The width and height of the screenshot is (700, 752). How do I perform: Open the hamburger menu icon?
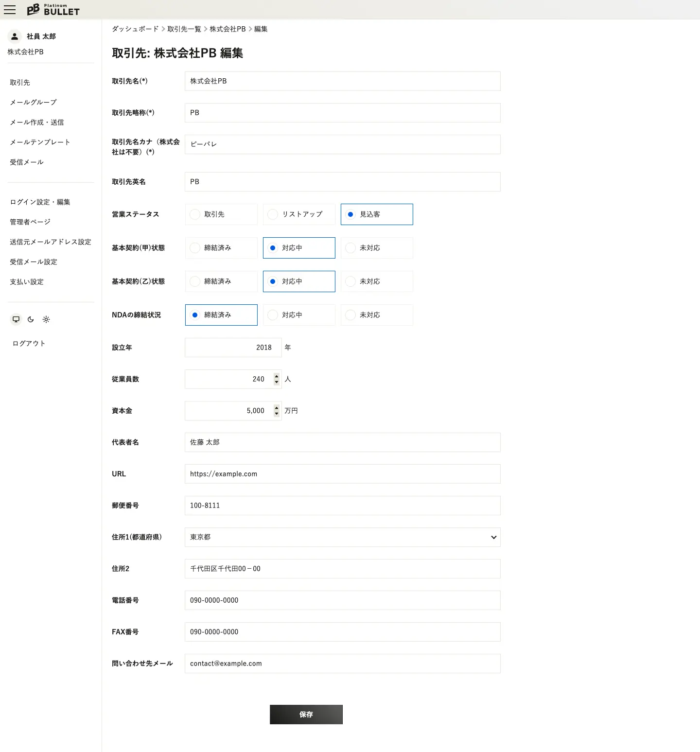[x=10, y=10]
